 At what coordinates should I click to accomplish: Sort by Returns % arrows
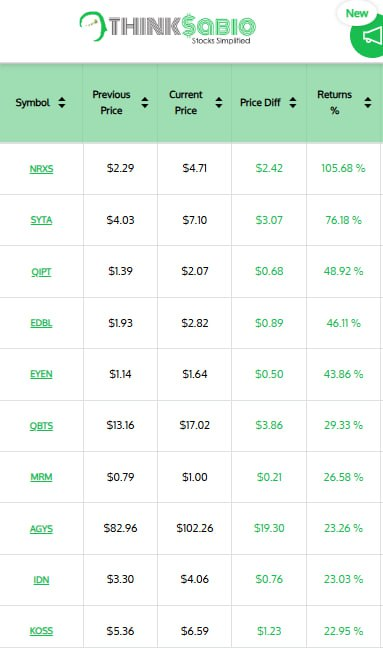367,102
